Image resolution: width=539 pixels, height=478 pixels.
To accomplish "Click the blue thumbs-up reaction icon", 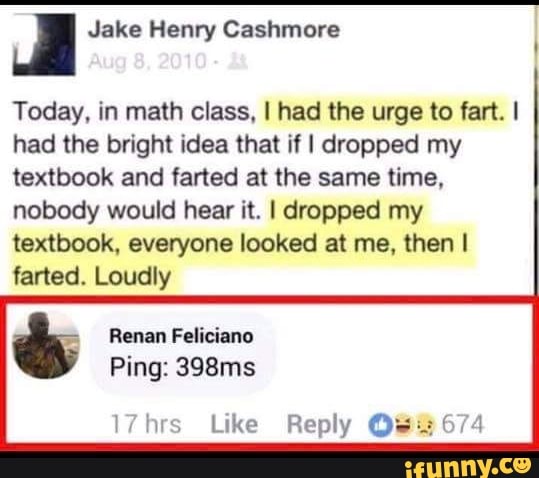I will tap(381, 425).
